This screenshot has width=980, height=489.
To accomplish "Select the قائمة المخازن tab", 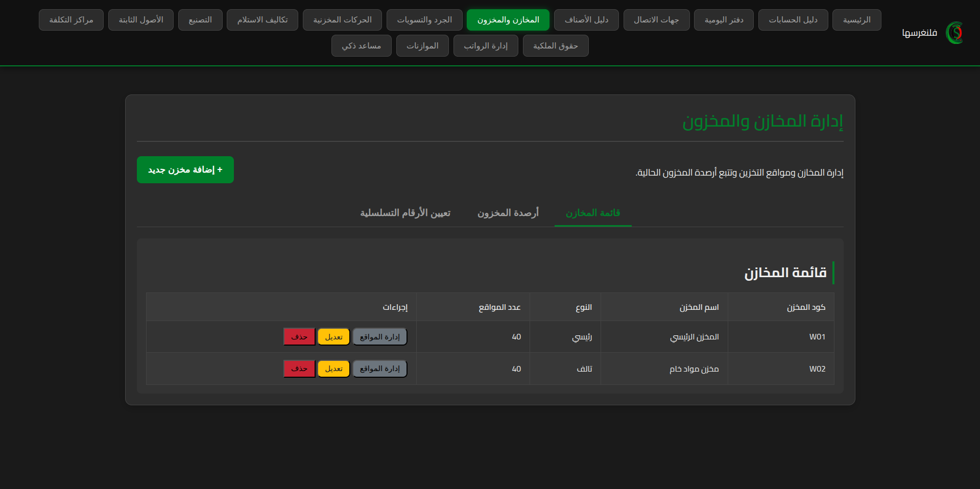I will coord(592,213).
